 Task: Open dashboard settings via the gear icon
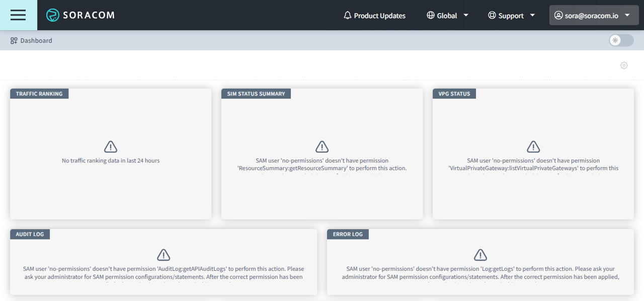point(624,65)
